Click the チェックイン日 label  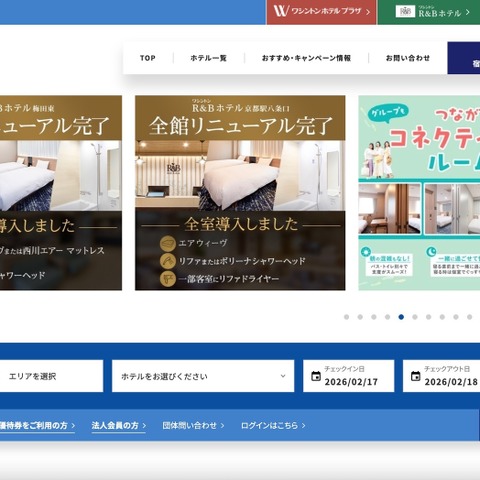344,369
